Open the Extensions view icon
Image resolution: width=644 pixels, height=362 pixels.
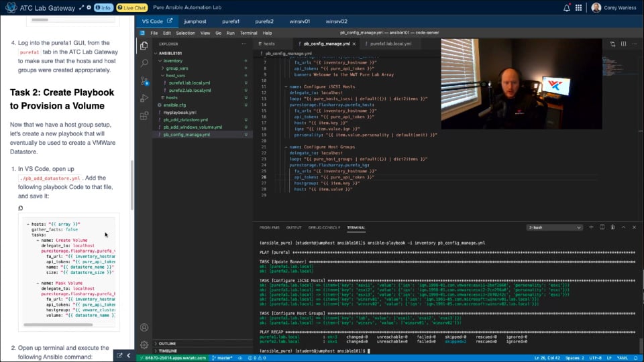[x=144, y=116]
